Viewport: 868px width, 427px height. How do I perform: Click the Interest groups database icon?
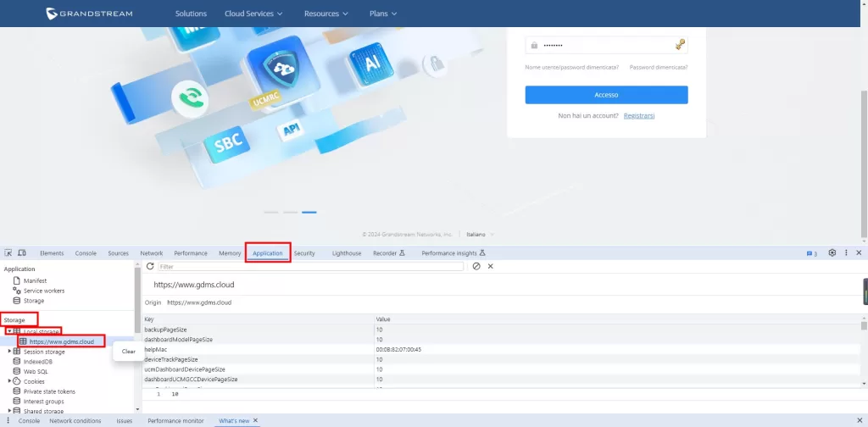17,401
